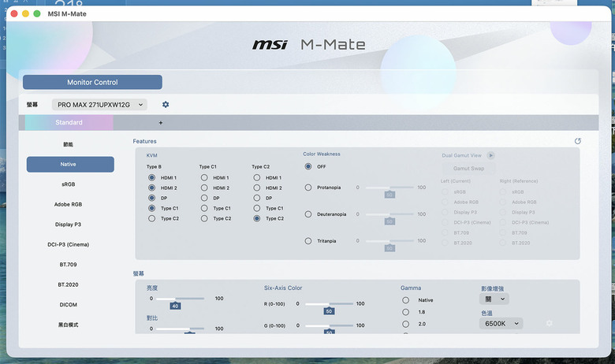Select right reference BT.2020 radio
This screenshot has height=364, width=615.
(x=503, y=243)
